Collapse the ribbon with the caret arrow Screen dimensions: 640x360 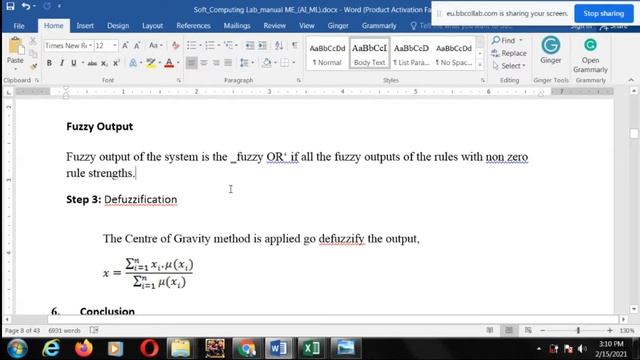pos(631,80)
